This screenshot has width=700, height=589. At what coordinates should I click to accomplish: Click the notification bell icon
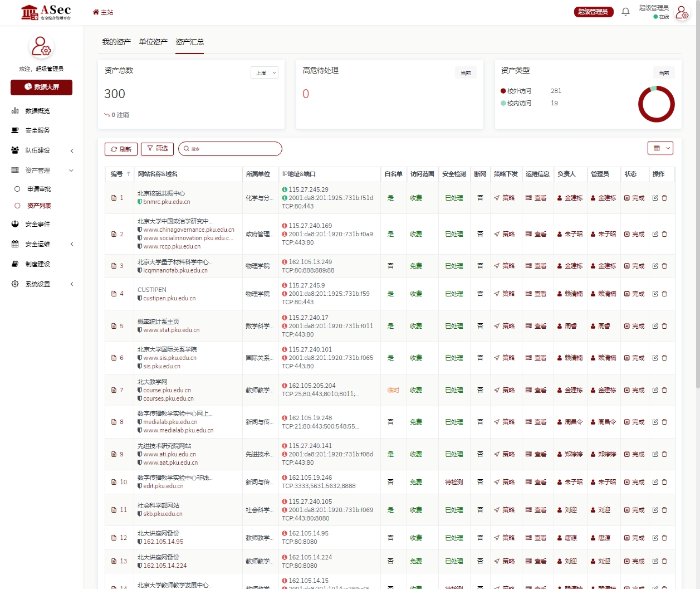pyautogui.click(x=625, y=12)
